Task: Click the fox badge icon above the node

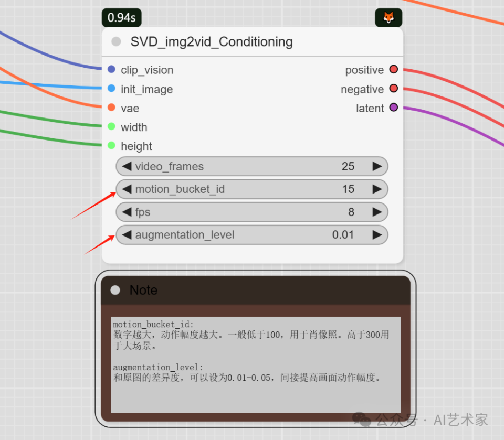Action: point(388,18)
